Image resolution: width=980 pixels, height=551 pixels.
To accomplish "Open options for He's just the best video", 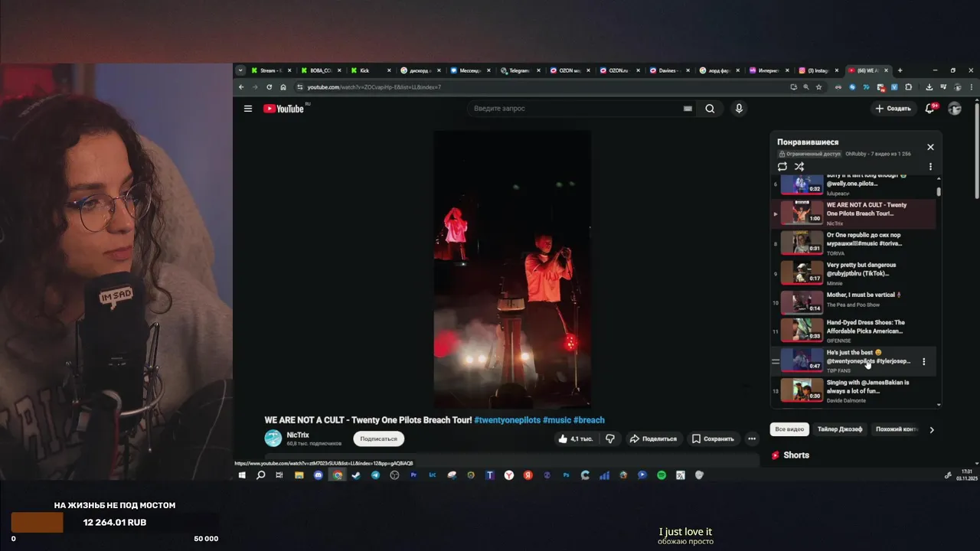I will point(923,361).
